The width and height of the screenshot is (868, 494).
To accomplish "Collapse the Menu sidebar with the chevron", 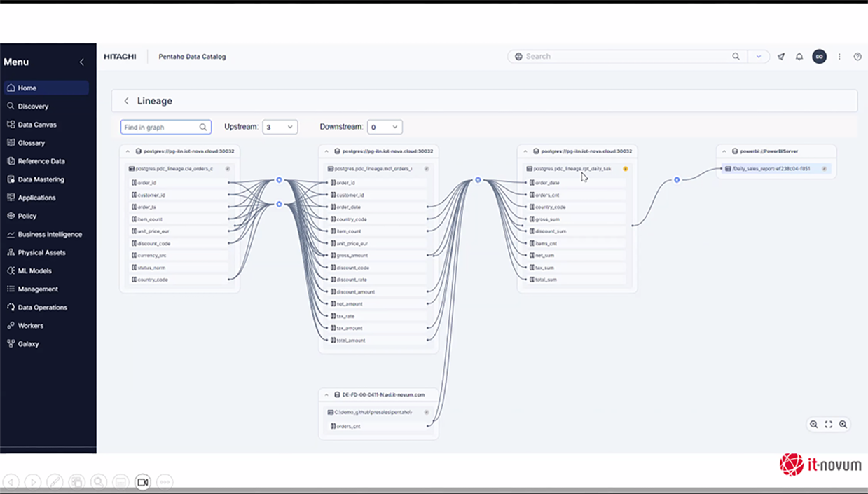I will [81, 62].
